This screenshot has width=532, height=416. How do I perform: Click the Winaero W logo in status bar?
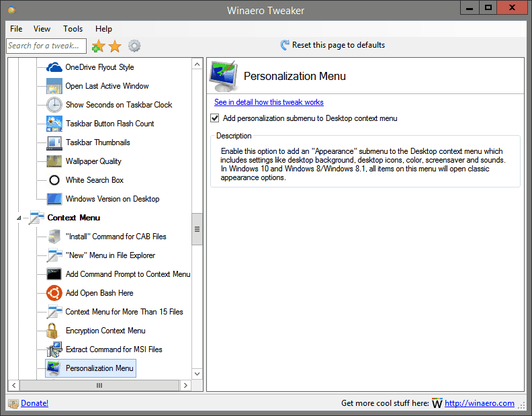[x=437, y=403]
